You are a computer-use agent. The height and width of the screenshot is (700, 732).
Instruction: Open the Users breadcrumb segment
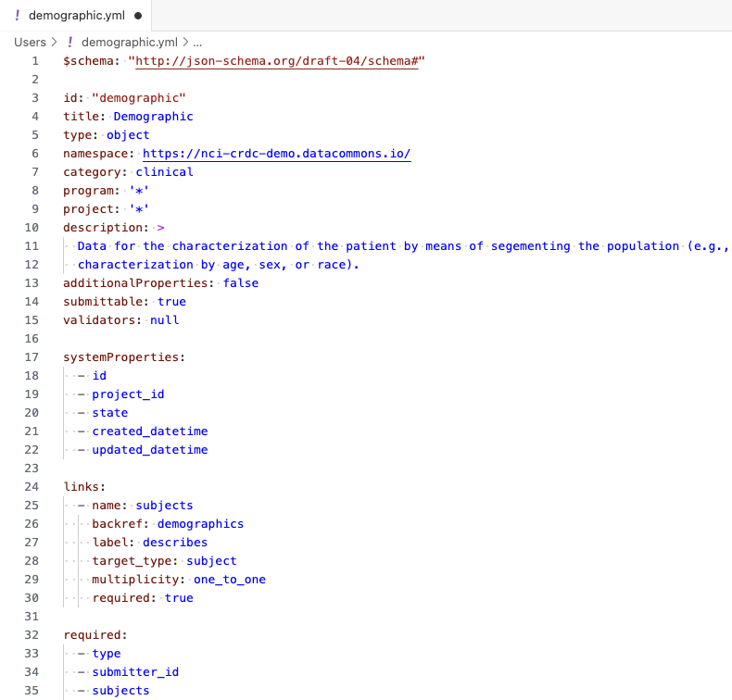click(30, 42)
